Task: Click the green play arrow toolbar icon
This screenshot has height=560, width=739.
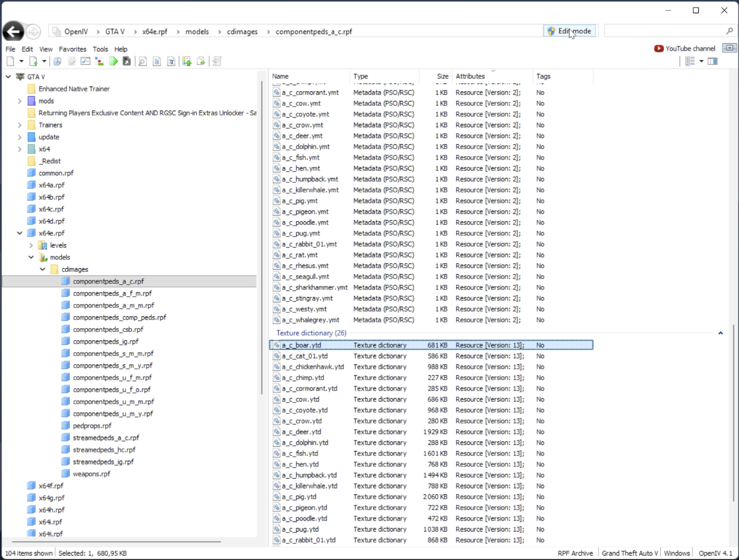Action: click(x=113, y=61)
